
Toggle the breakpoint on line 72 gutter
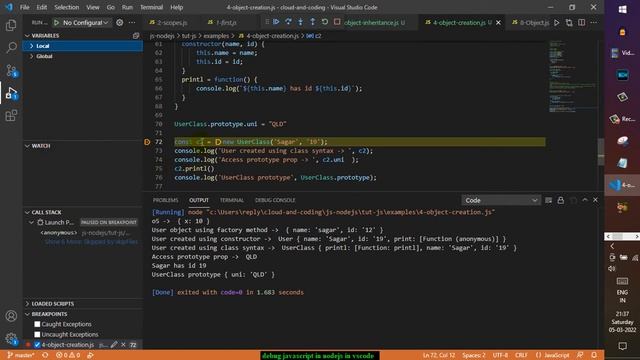(147, 142)
